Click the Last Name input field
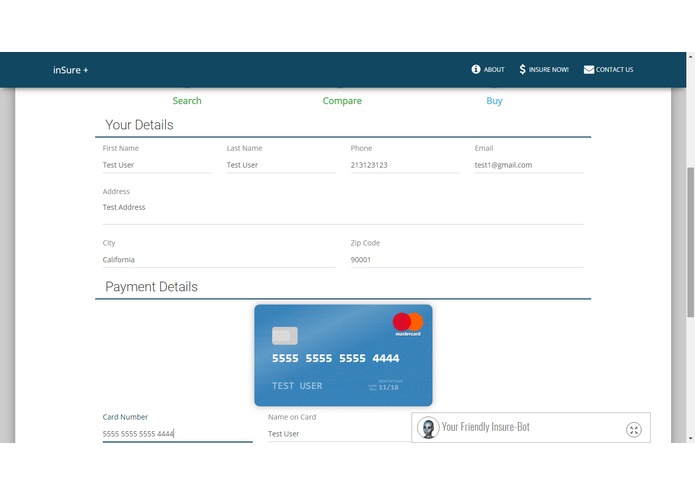The width and height of the screenshot is (695, 494). pyautogui.click(x=281, y=165)
